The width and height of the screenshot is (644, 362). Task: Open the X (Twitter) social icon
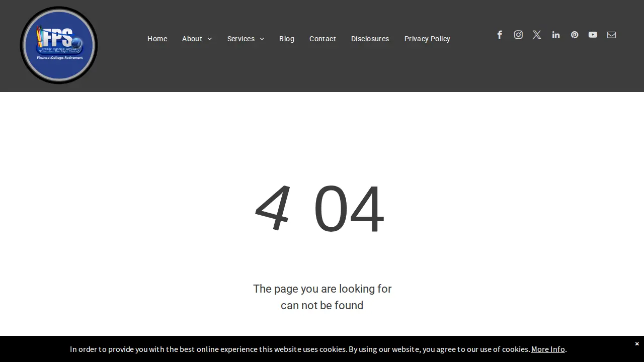point(537,35)
